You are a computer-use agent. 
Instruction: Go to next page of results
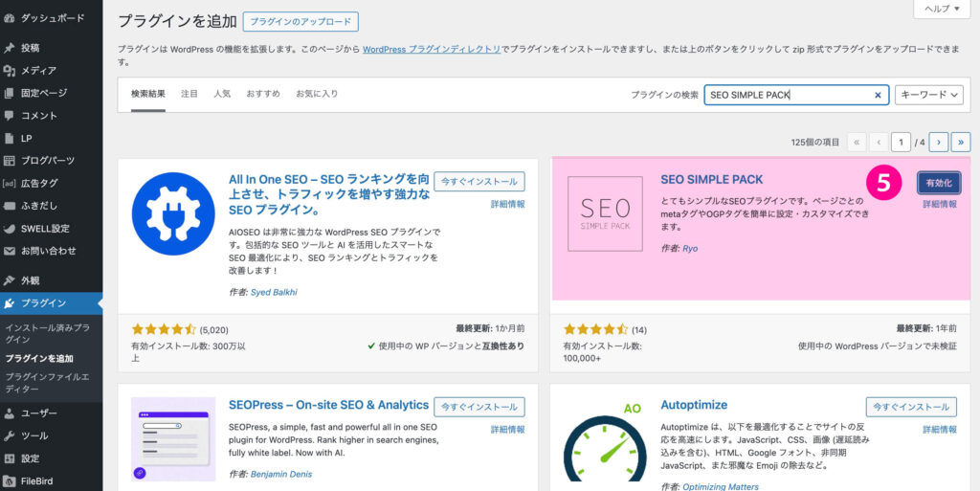939,142
